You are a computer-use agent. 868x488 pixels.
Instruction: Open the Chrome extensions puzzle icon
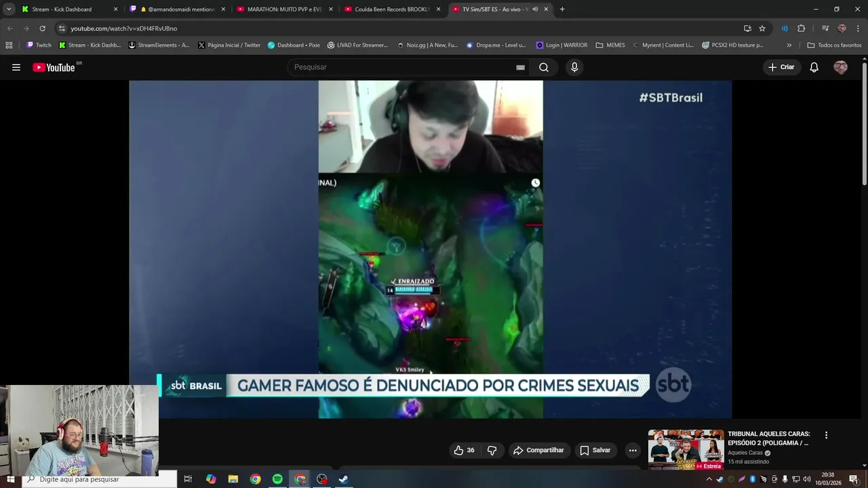pyautogui.click(x=802, y=28)
